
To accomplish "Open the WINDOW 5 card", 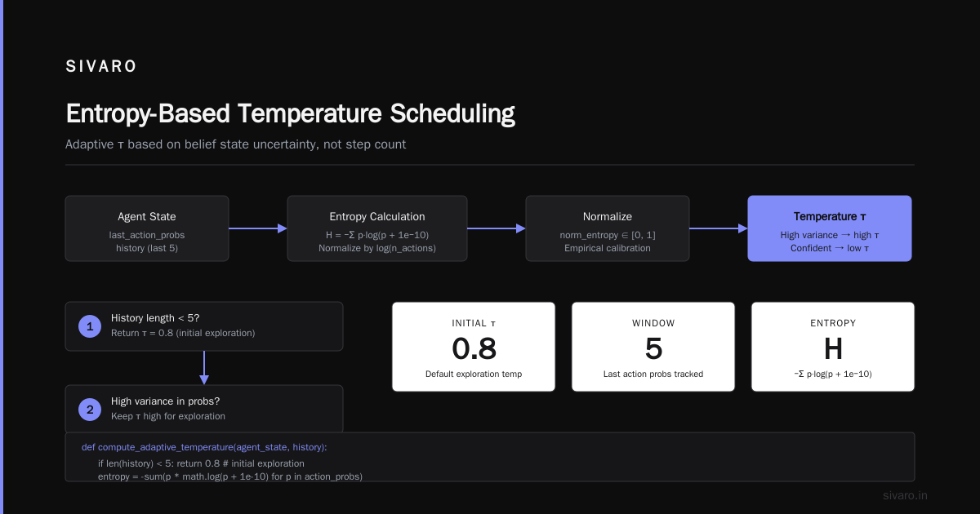I will pos(653,347).
